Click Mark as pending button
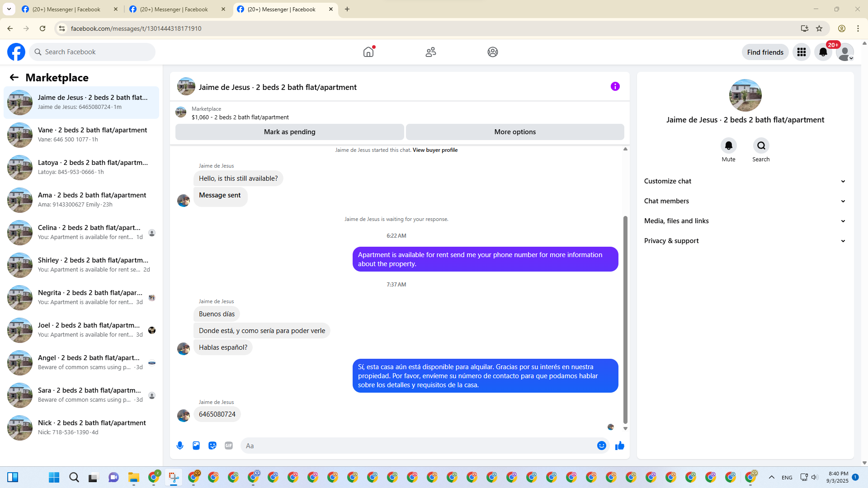868x488 pixels. point(290,132)
